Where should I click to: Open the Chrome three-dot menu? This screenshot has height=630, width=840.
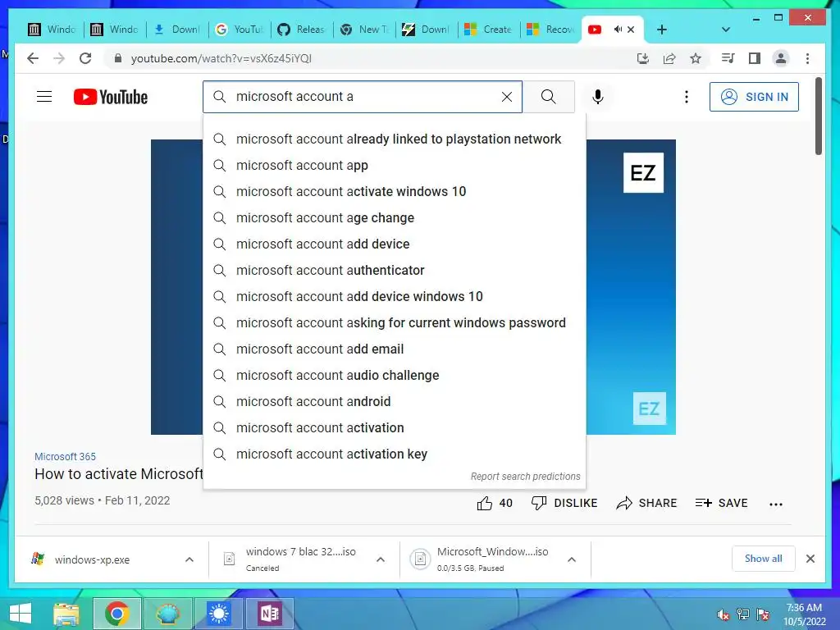(x=807, y=58)
